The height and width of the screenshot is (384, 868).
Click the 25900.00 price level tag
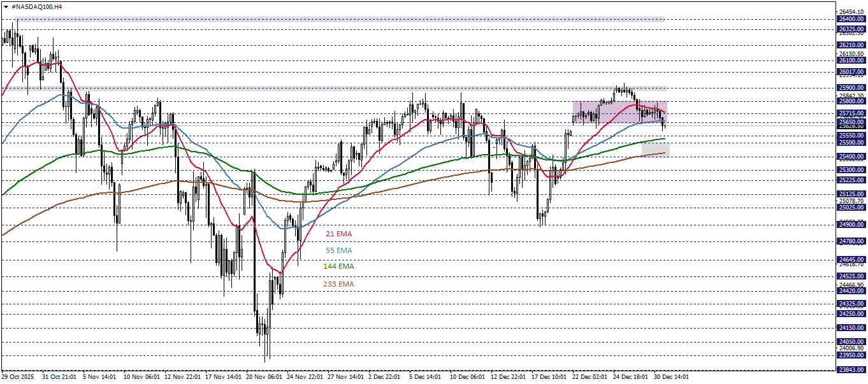pyautogui.click(x=850, y=87)
